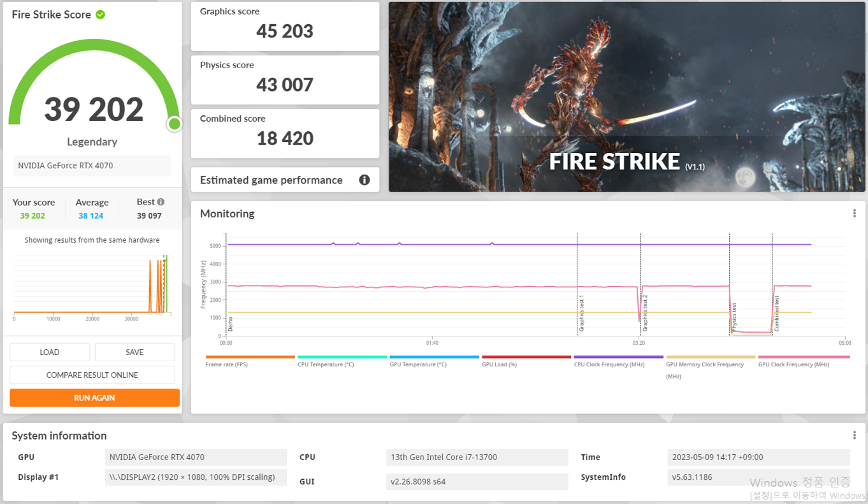Click COMPARE RESULT ONLINE
This screenshot has height=504, width=868.
[92, 375]
